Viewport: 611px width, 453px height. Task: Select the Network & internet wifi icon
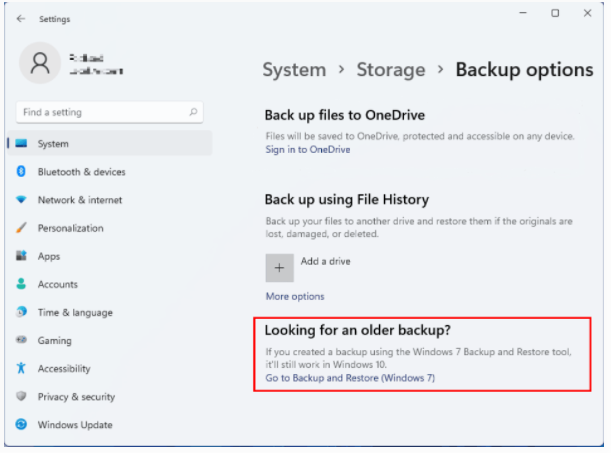tap(21, 200)
